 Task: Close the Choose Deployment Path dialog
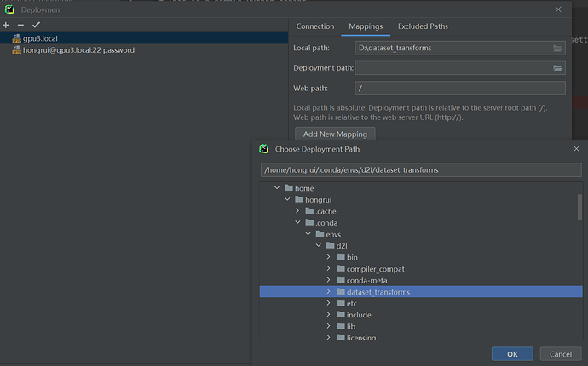pyautogui.click(x=576, y=149)
